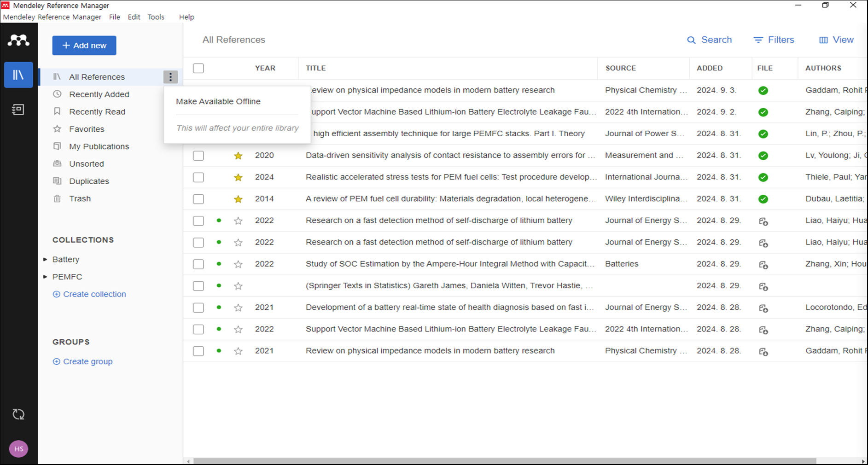This screenshot has width=868, height=465.
Task: Sort by the YEAR column header
Action: pyautogui.click(x=265, y=68)
